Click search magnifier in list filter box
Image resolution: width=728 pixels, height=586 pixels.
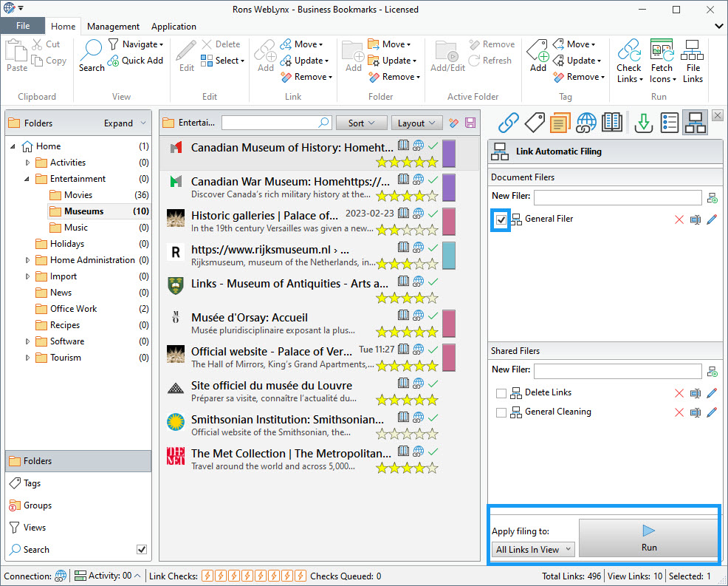[323, 123]
